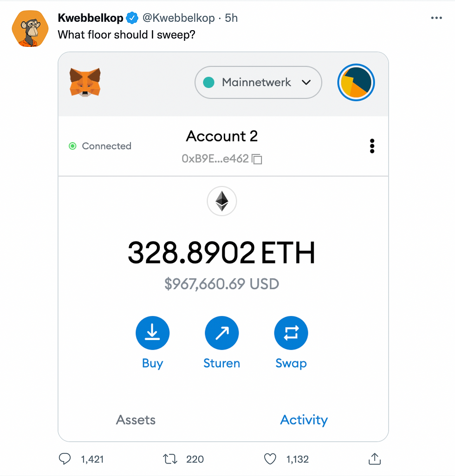Screen dimensions: 455x476
Task: Like the tweet with 1,132 likes
Action: (x=270, y=459)
